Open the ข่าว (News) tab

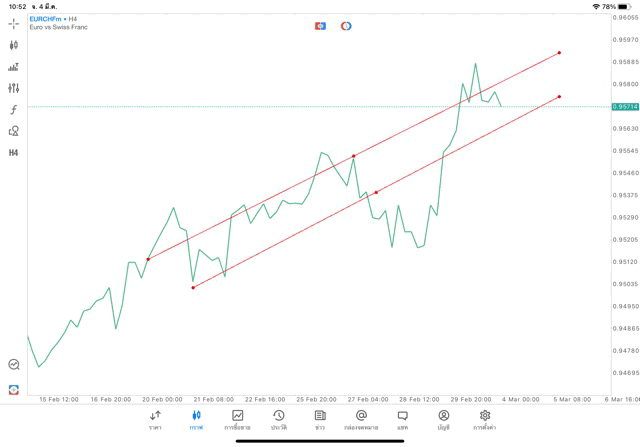coord(320,420)
